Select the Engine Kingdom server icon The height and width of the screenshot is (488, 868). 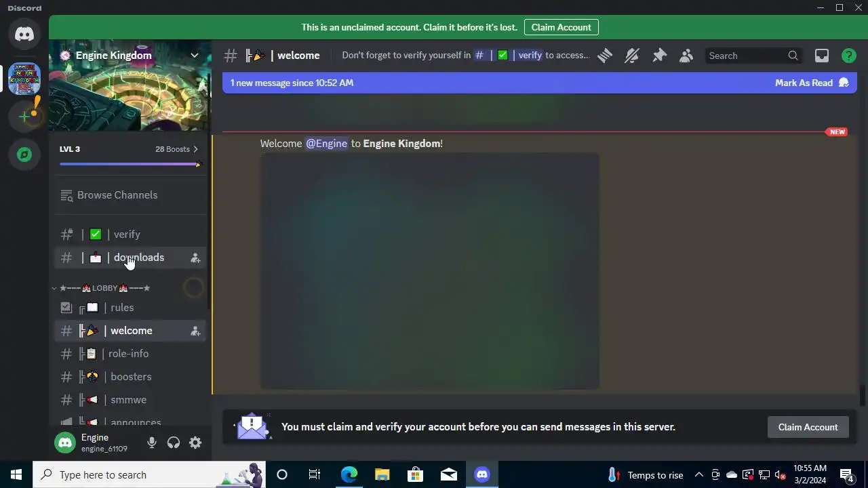tap(24, 79)
